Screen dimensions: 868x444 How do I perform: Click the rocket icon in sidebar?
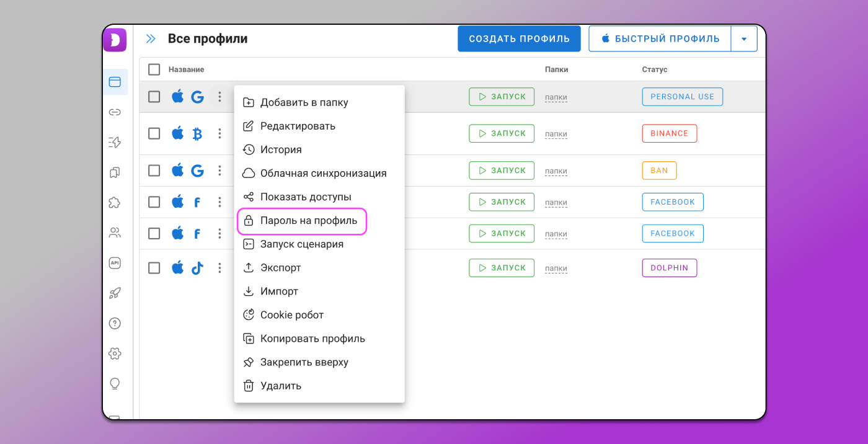(x=115, y=293)
